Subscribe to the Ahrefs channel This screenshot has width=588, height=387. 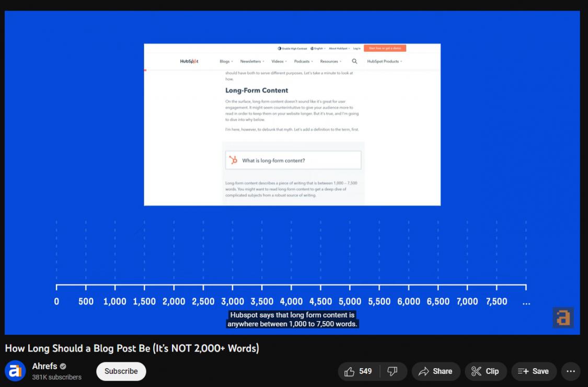121,371
